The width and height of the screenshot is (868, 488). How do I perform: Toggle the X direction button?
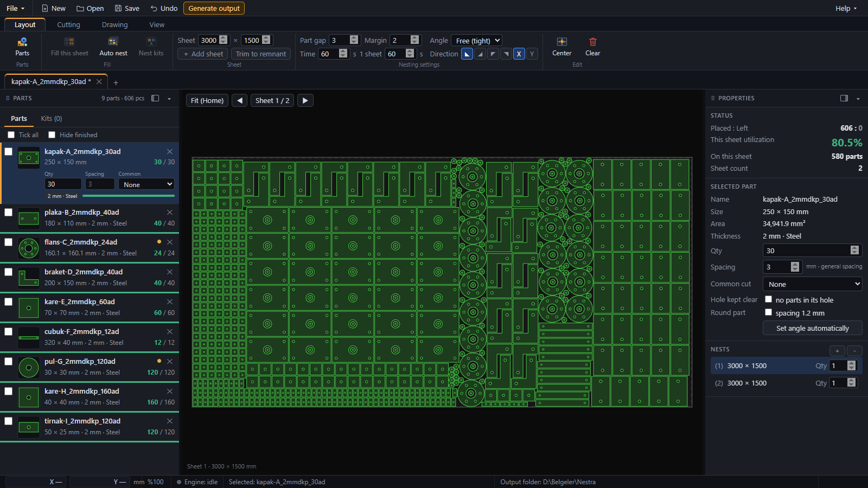coord(519,54)
